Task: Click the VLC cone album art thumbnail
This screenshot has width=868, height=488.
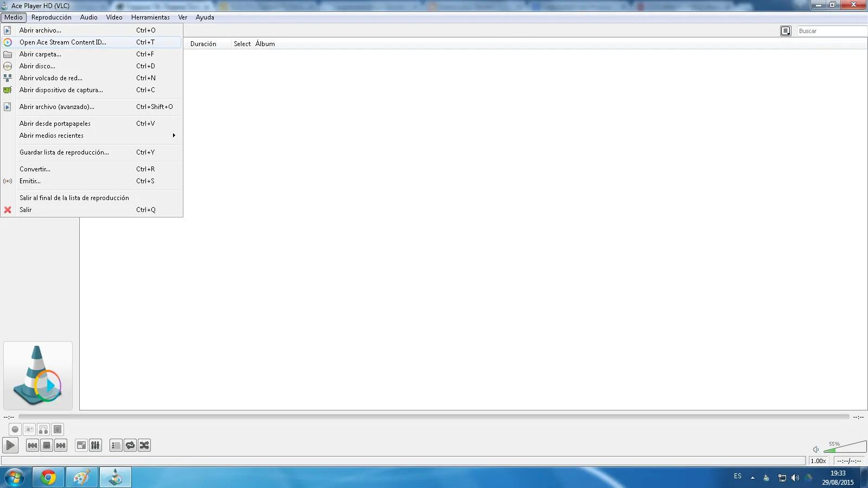Action: click(38, 375)
